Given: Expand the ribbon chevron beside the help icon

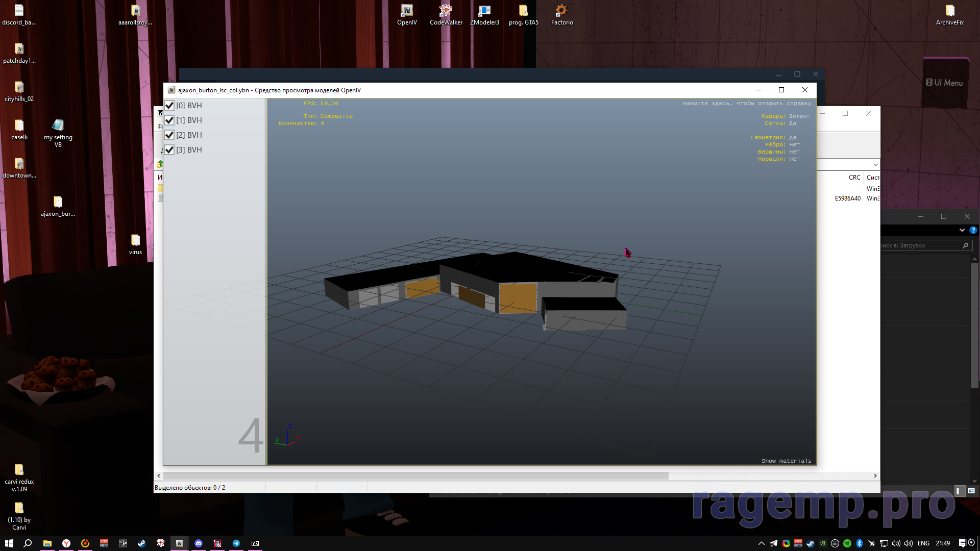Looking at the screenshot, I should 962,230.
